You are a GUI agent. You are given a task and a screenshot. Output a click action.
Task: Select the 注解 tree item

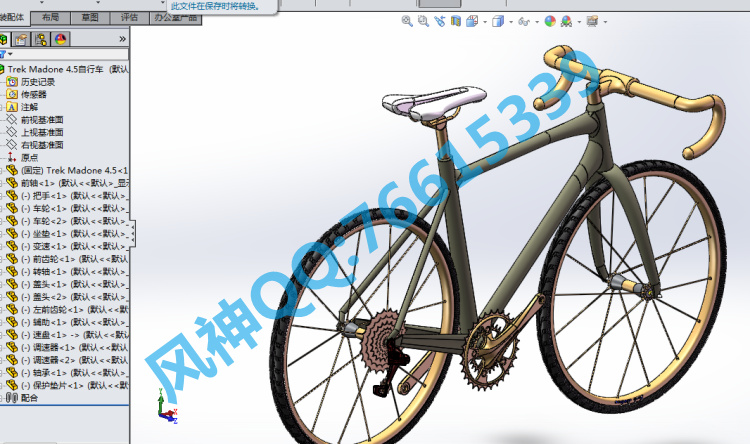click(x=29, y=107)
